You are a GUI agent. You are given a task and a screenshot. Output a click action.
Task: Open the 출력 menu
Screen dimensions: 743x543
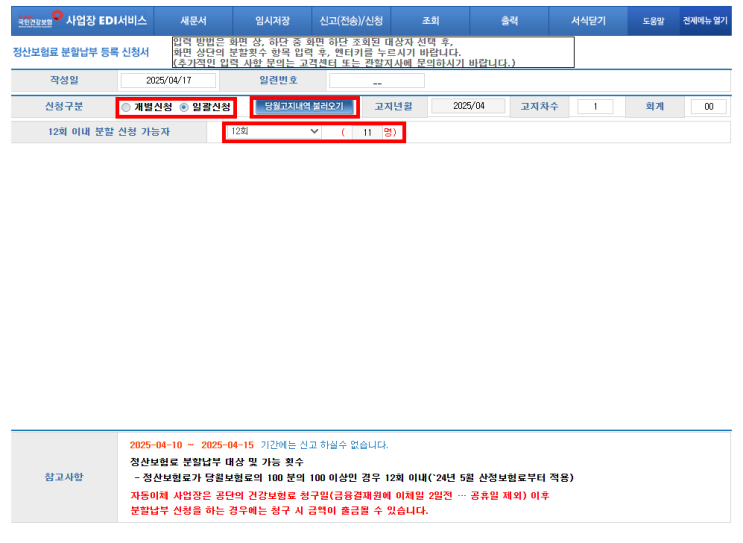click(509, 21)
